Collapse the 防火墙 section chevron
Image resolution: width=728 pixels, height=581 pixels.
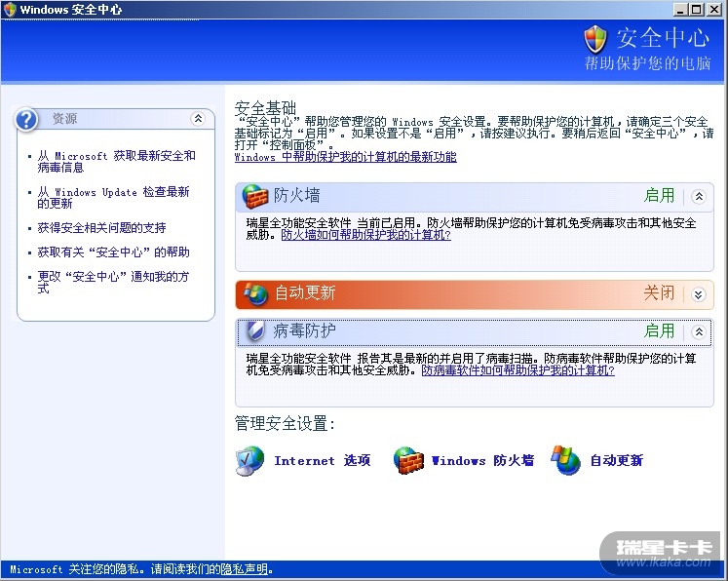(x=699, y=197)
